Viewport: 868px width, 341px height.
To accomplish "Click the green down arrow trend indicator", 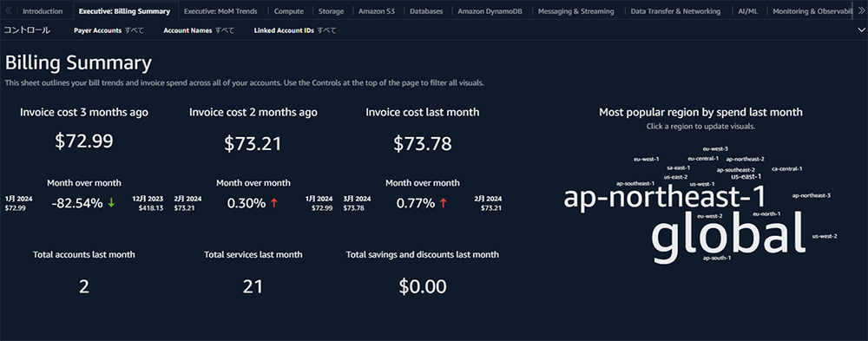I will [111, 203].
